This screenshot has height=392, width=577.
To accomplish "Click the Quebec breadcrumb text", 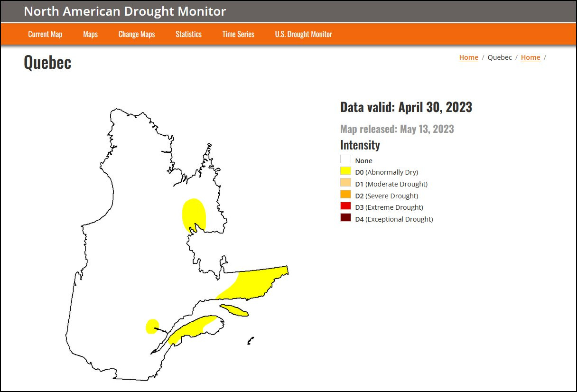I will [x=500, y=57].
